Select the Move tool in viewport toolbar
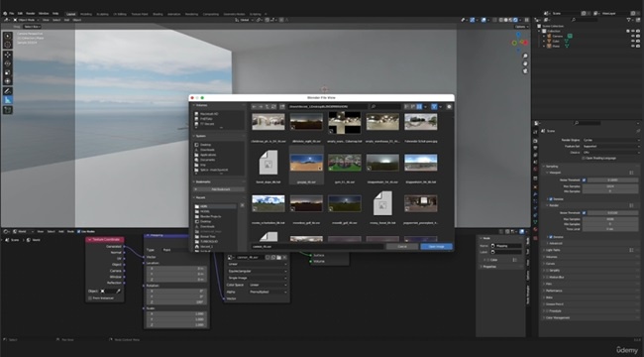 click(8, 55)
